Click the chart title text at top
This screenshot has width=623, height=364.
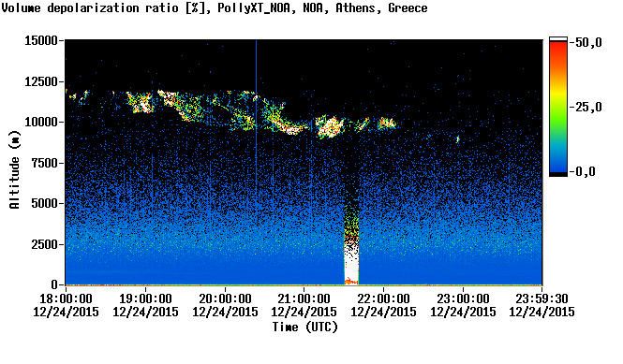pyautogui.click(x=215, y=8)
